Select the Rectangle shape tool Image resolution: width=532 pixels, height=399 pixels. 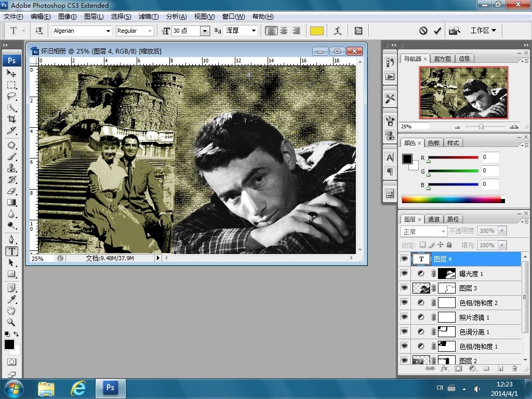click(x=11, y=274)
